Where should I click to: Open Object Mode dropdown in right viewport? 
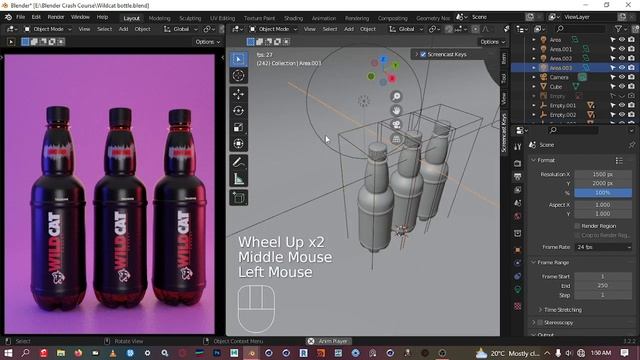click(x=274, y=29)
